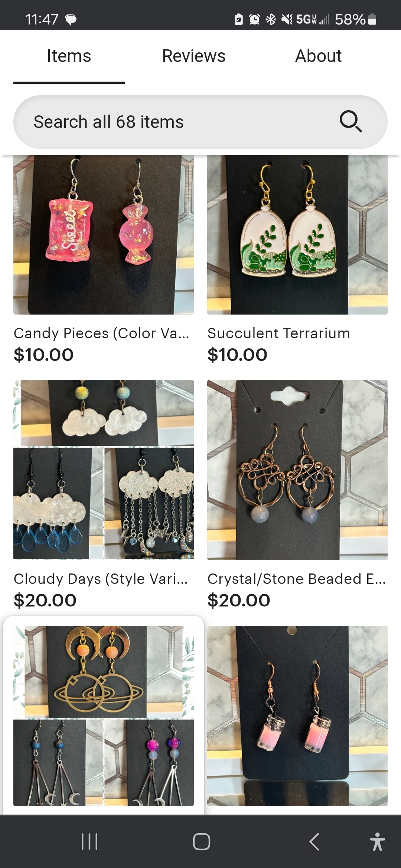This screenshot has height=868, width=401.
Task: Open gold planet moon earrings collage
Action: tap(104, 716)
